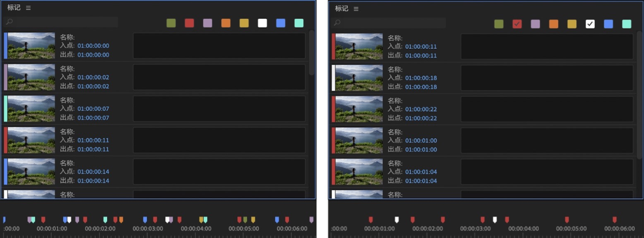Uncheck the red color filter in right panel
The height and width of the screenshot is (238, 644).
(517, 24)
